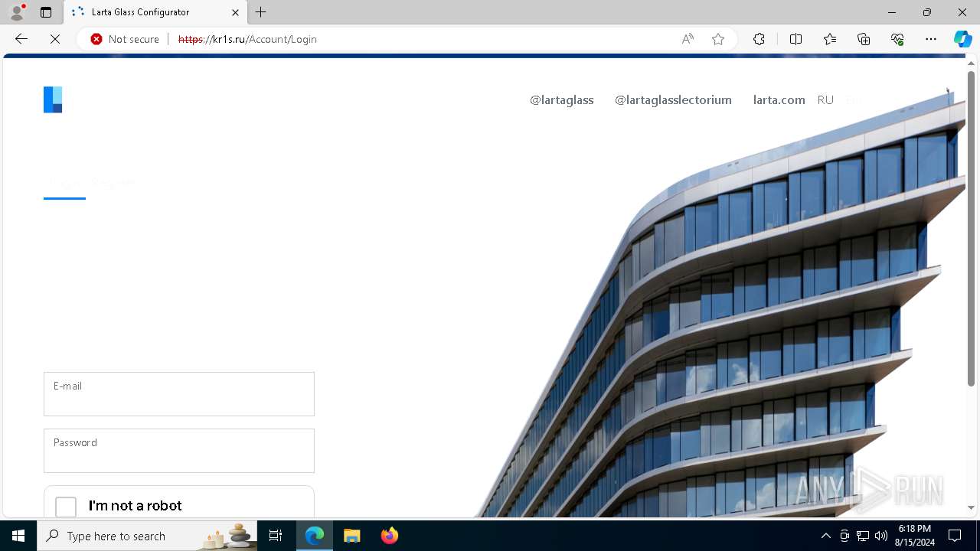The width and height of the screenshot is (980, 551).
Task: Click page scrollbar down arrow
Action: [x=971, y=507]
